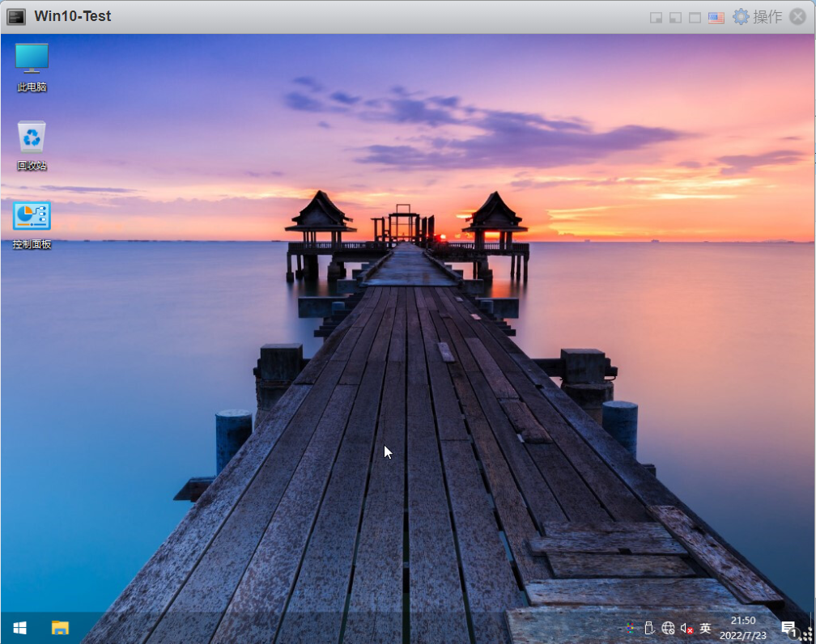This screenshot has height=644, width=816.
Task: Open the 操作 actions menu label
Action: (x=767, y=17)
